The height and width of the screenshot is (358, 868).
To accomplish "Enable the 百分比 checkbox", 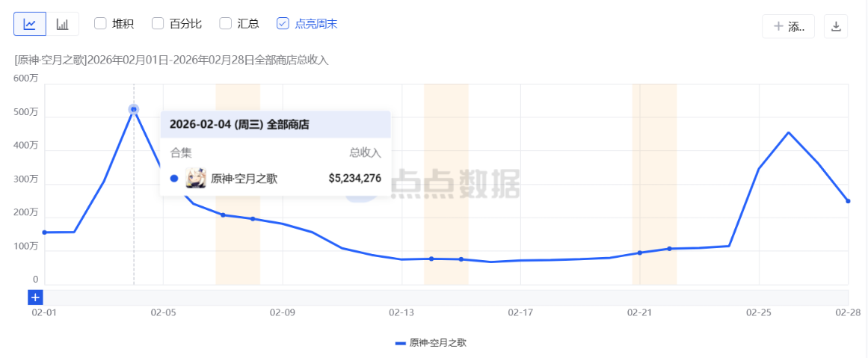I will click(x=158, y=24).
